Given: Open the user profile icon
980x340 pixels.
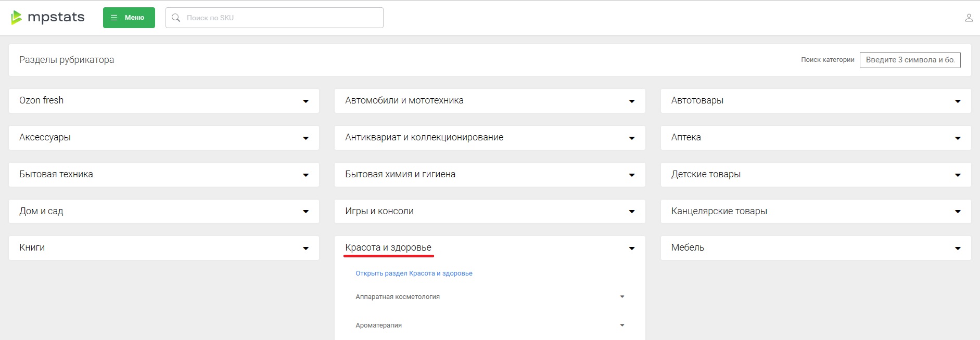Looking at the screenshot, I should (969, 18).
